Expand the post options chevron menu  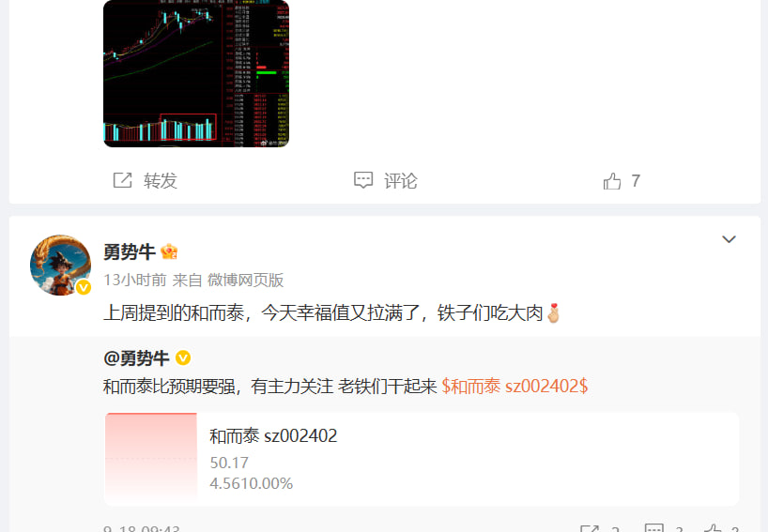click(x=729, y=239)
